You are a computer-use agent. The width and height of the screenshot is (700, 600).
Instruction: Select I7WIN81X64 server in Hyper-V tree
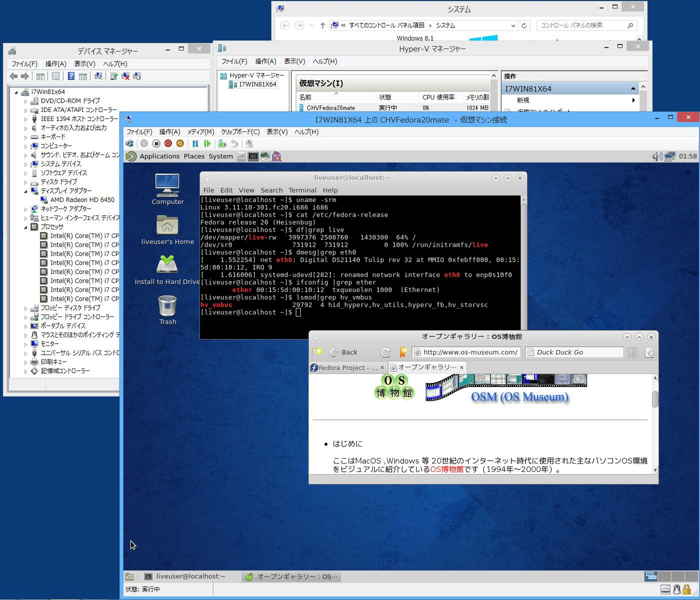pyautogui.click(x=253, y=84)
